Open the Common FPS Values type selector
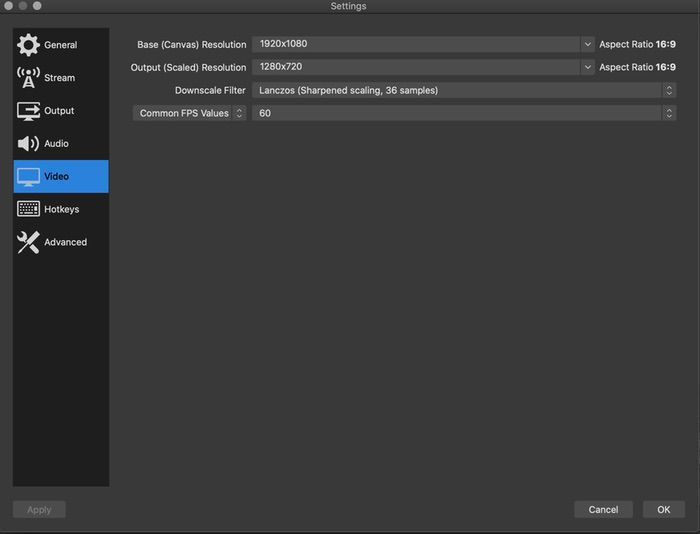 click(189, 113)
